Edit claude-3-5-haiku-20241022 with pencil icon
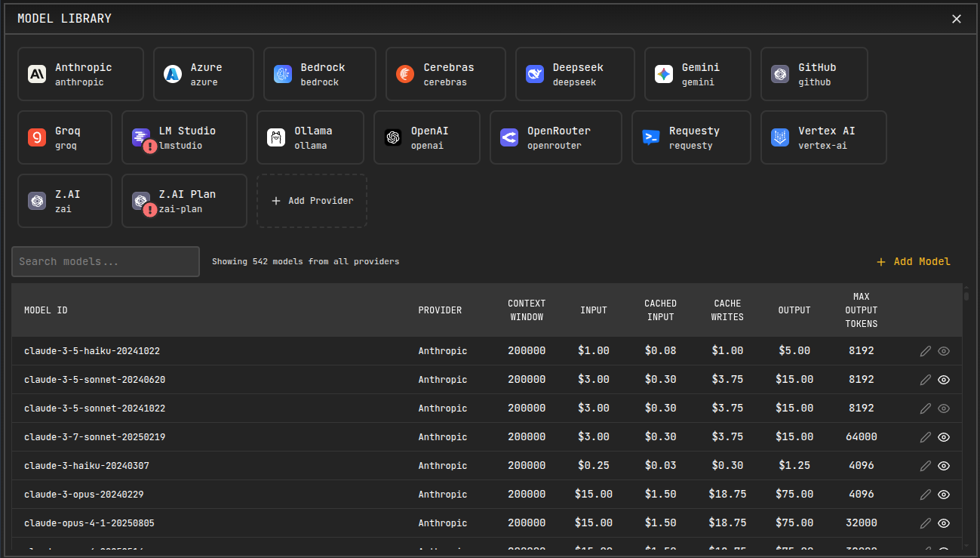The image size is (980, 558). 926,351
